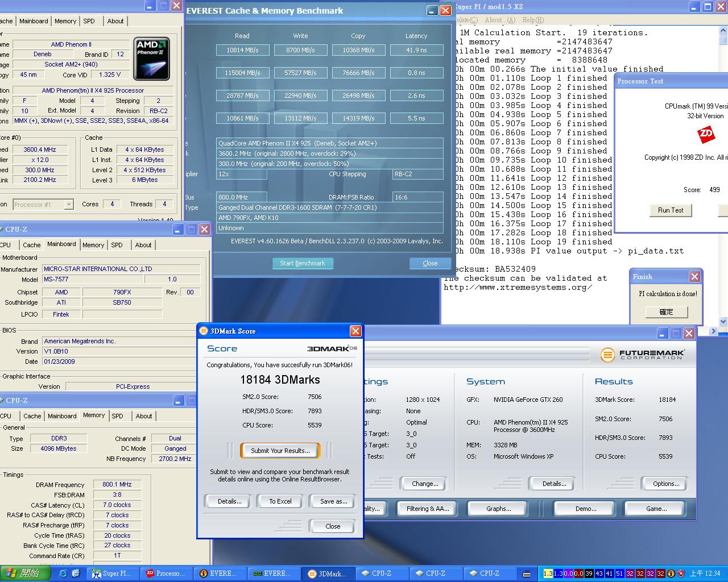Open the Processor #1 selection dropdown
728x582 pixels.
coord(68,205)
